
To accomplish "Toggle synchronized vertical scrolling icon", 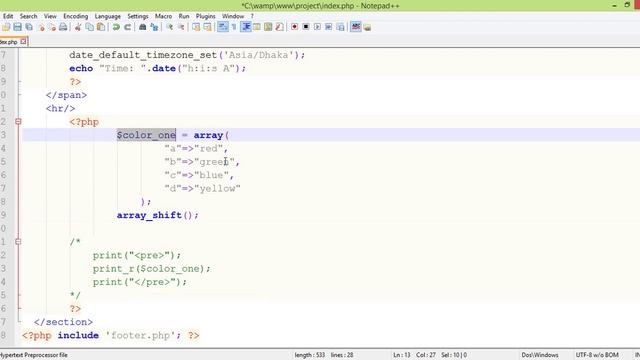I will pos(196,27).
